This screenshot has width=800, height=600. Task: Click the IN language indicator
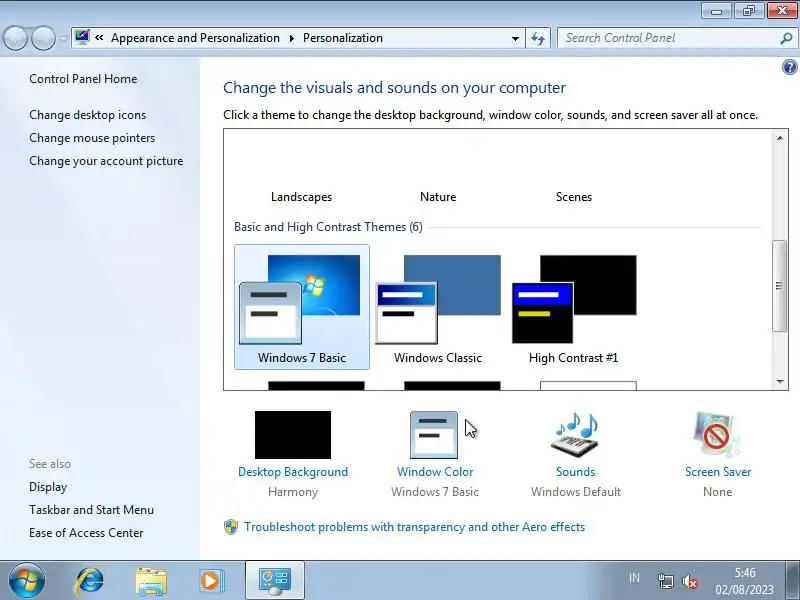[x=634, y=578]
